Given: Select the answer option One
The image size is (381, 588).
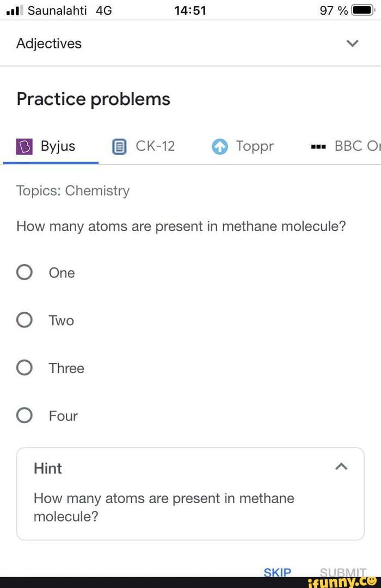Looking at the screenshot, I should click(24, 272).
